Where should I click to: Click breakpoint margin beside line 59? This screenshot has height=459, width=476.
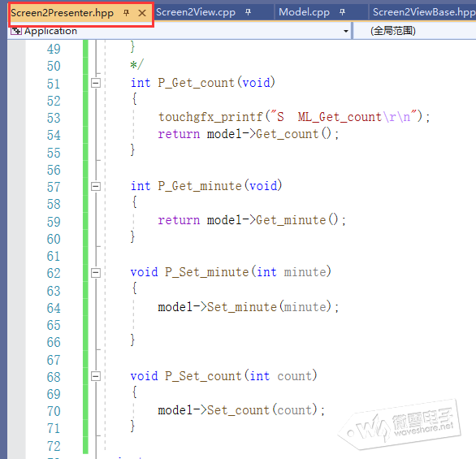point(16,221)
